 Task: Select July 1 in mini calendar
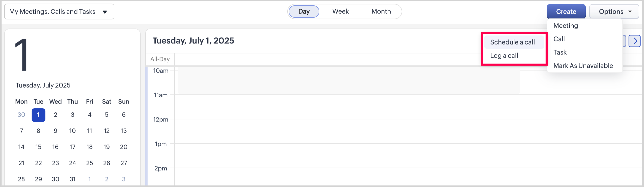[x=38, y=115]
